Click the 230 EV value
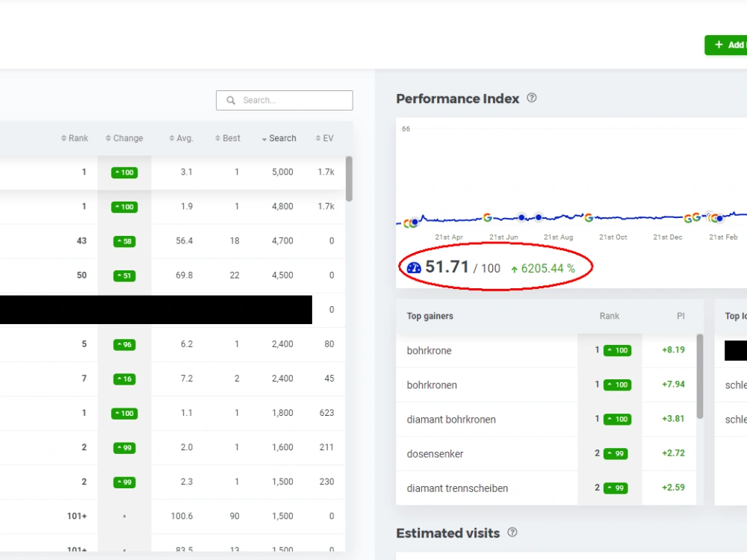This screenshot has height=560, width=747. [327, 482]
